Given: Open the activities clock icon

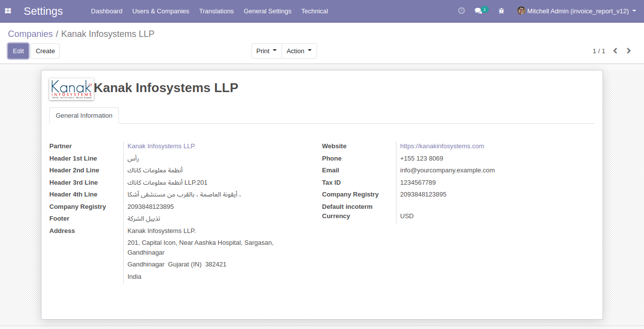Looking at the screenshot, I should pyautogui.click(x=462, y=10).
